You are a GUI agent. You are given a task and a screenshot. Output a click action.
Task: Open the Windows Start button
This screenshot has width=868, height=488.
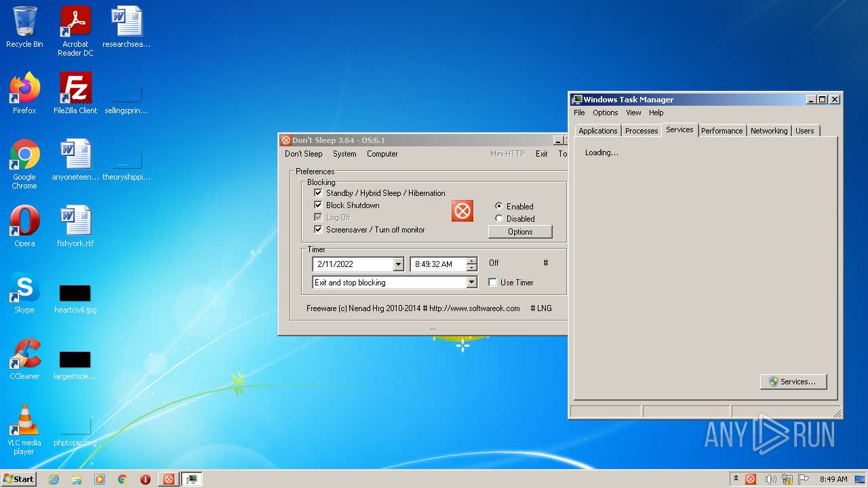[19, 479]
